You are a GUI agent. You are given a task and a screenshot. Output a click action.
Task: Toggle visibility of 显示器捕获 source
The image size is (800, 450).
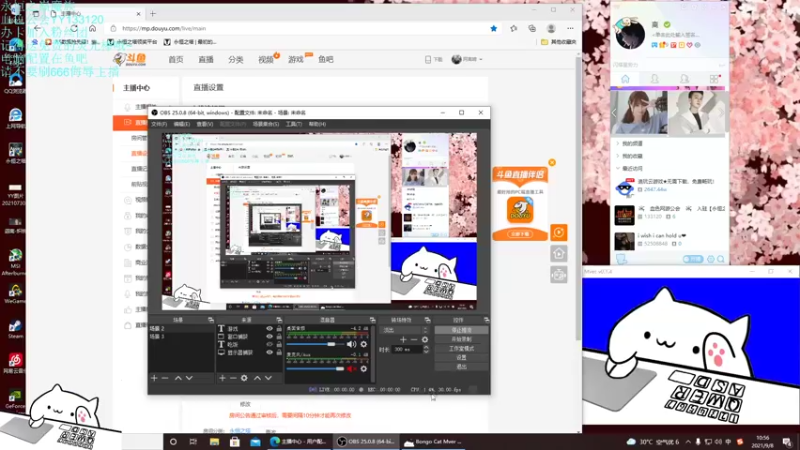point(269,353)
